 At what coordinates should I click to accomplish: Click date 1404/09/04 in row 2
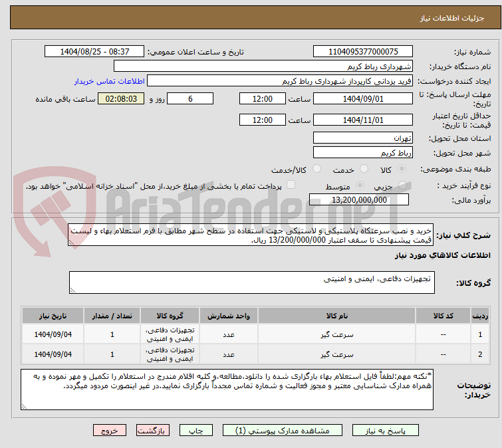pos(53,354)
